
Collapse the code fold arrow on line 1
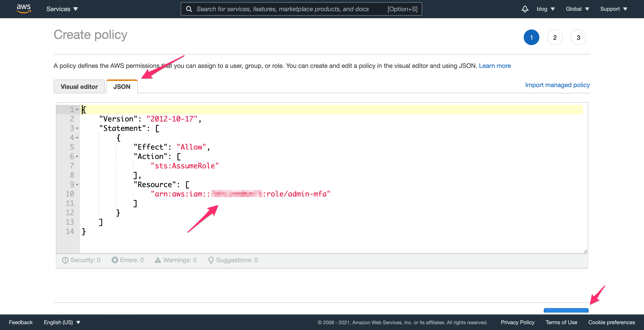tap(77, 110)
